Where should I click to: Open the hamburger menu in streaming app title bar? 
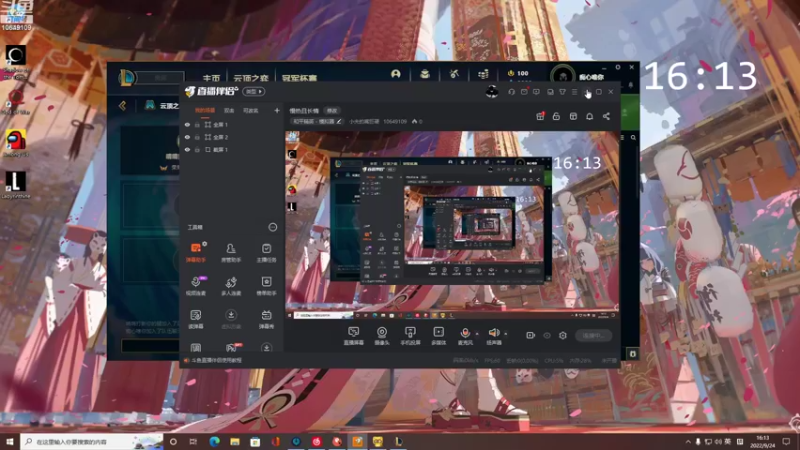click(574, 92)
